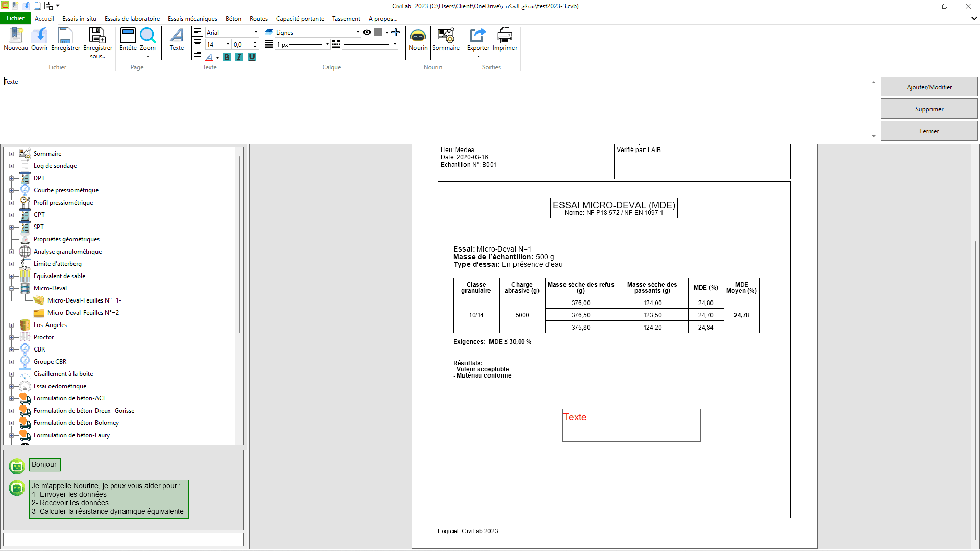This screenshot has width=980, height=551.
Task: Collapse the Micro-Deval tree node
Action: pos(11,288)
